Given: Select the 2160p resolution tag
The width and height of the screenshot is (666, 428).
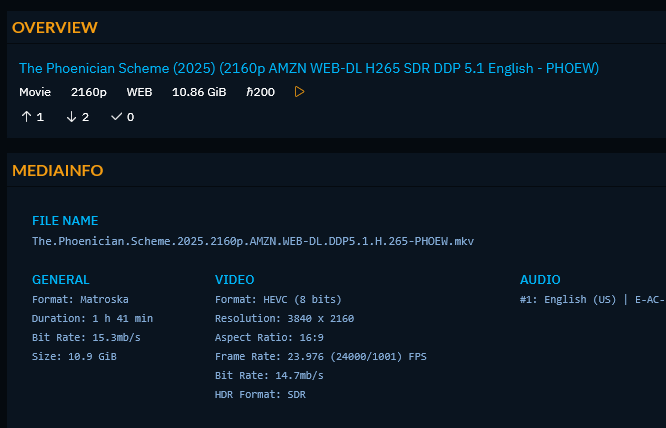Looking at the screenshot, I should (89, 92).
